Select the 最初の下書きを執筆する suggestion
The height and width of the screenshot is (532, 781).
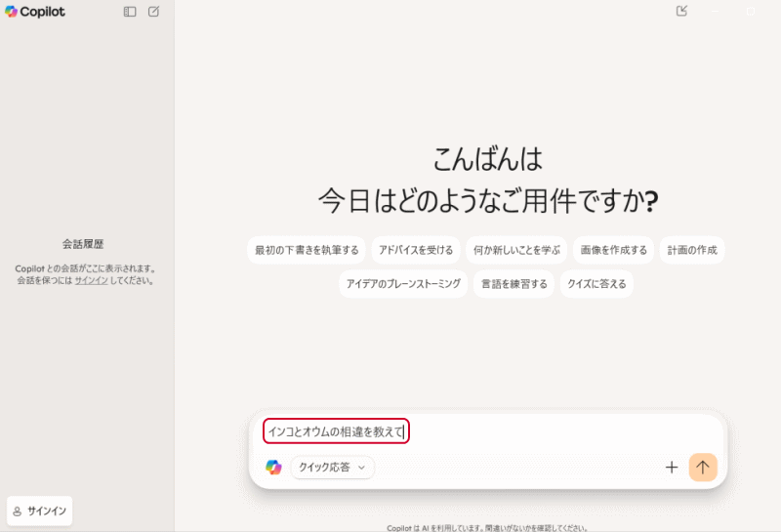pos(307,250)
